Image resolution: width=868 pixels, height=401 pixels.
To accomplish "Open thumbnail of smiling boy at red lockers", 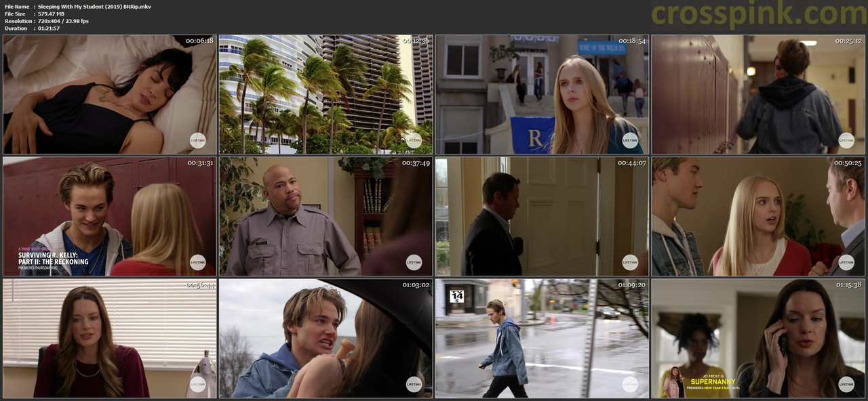I will point(110,216).
